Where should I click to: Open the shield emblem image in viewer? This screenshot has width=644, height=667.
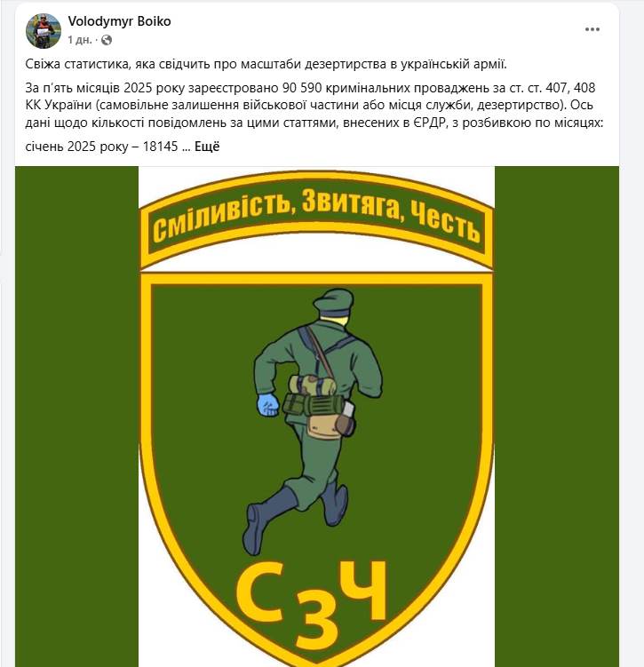[x=317, y=417]
